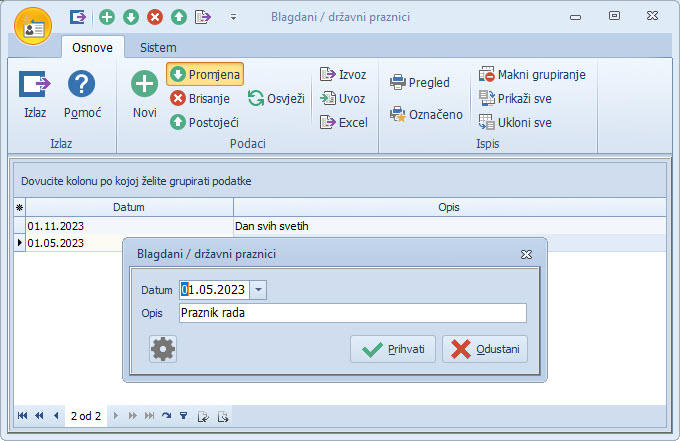Image resolution: width=680 pixels, height=441 pixels.
Task: Refresh data with Osvježi
Action: coord(276,98)
